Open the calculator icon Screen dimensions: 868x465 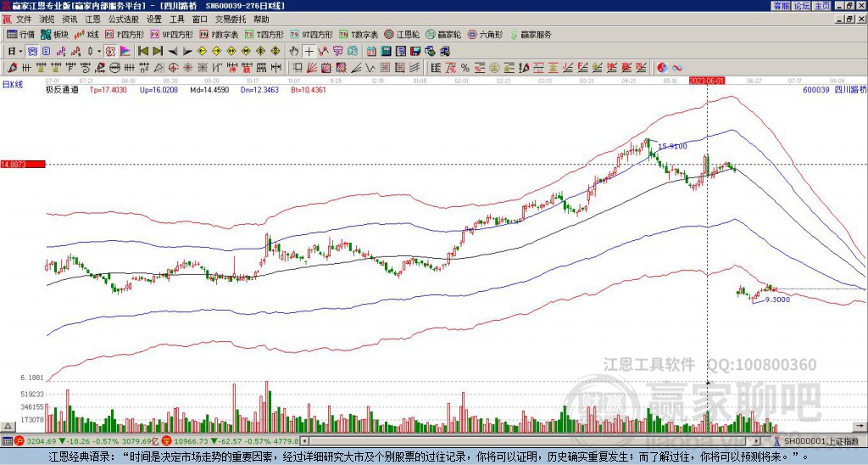point(386,51)
